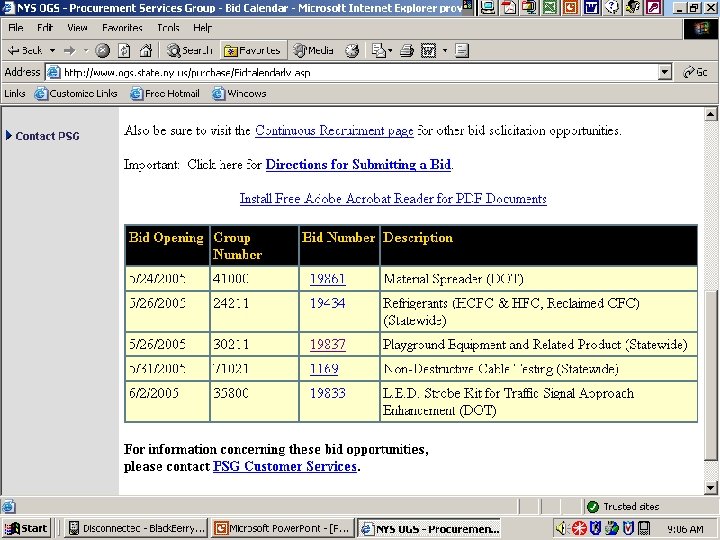Go to the Home page icon
720x540 pixels.
pos(146,51)
